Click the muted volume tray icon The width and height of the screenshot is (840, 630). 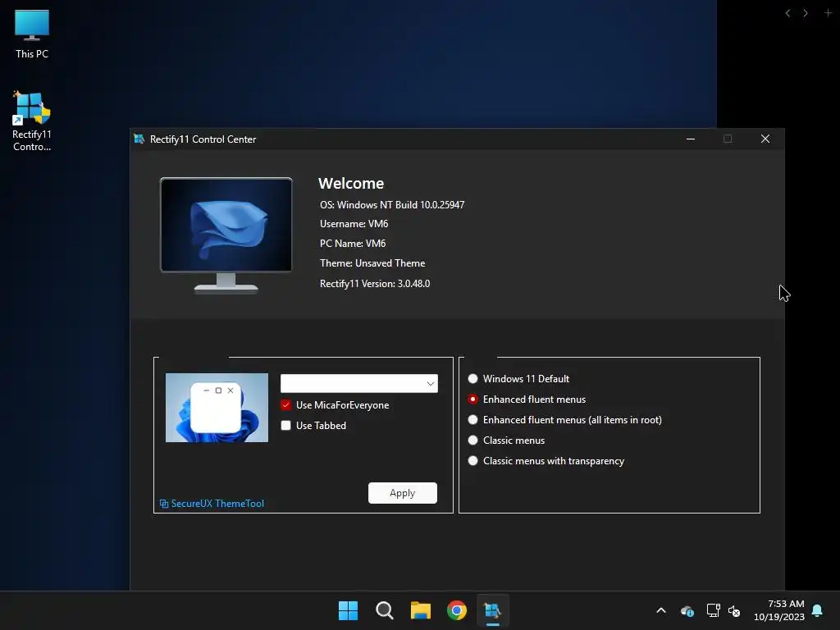(734, 610)
